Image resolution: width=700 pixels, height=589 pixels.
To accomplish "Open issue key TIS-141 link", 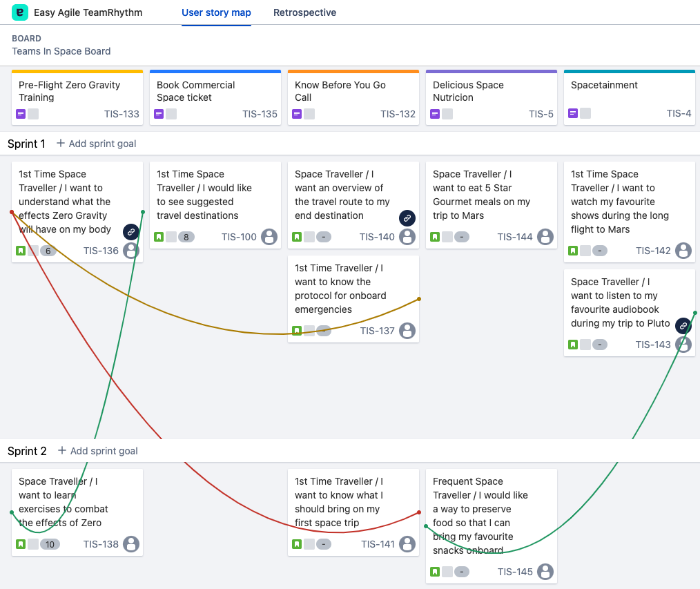I will (x=378, y=544).
